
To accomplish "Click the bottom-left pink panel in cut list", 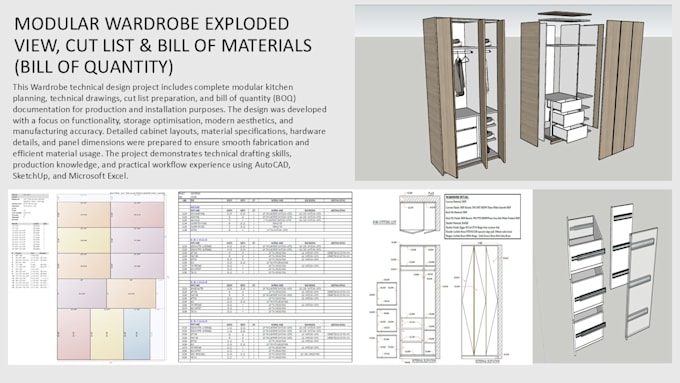I will pos(74,334).
